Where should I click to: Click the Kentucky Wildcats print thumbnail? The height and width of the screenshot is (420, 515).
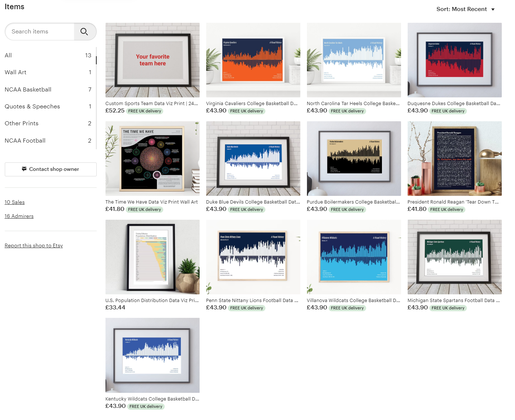tap(153, 355)
